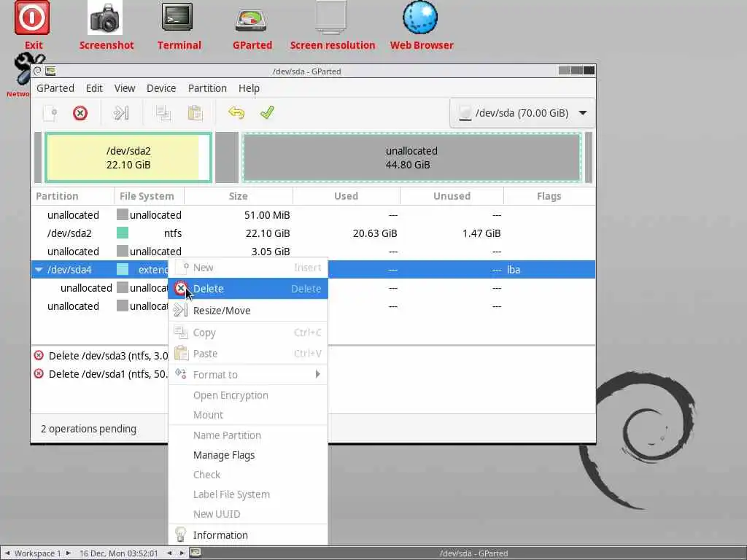Click the lightbulb icon next to Information

[180, 534]
